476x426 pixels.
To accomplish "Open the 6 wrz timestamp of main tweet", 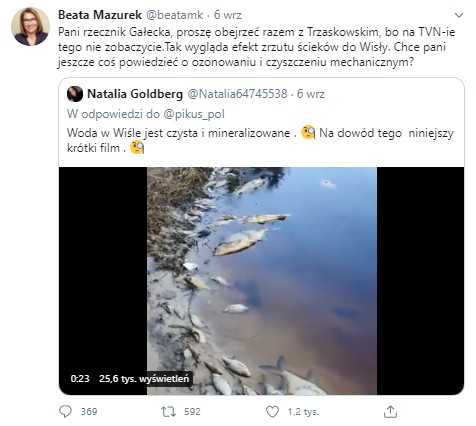I will point(228,15).
